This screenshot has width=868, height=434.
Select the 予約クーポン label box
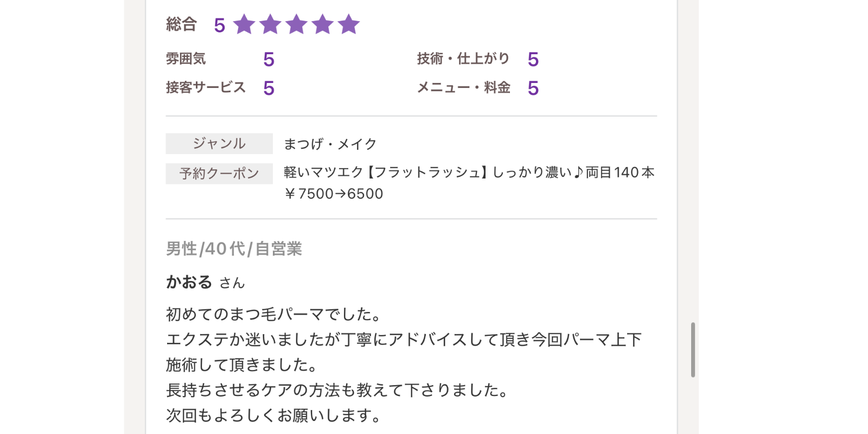(219, 174)
